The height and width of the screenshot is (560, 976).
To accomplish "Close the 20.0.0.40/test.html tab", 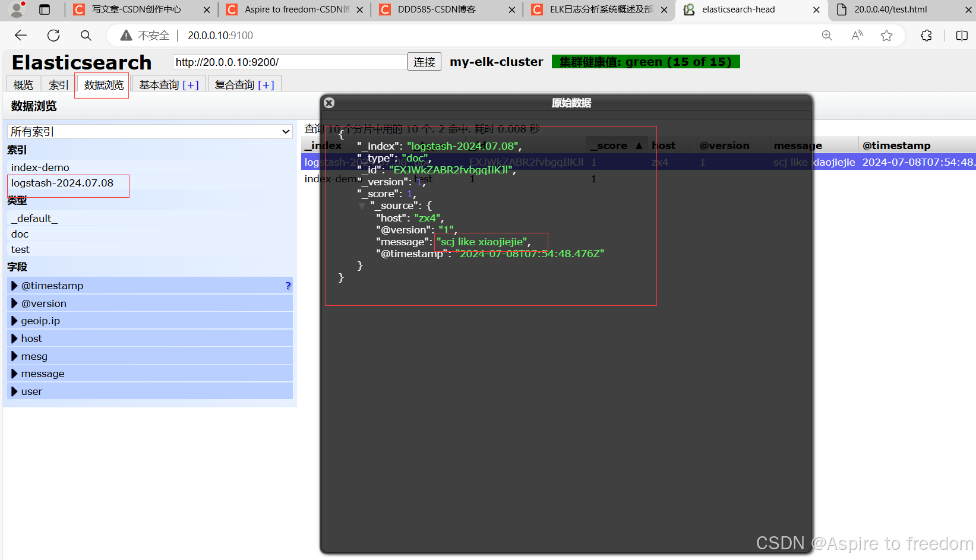I will click(968, 10).
